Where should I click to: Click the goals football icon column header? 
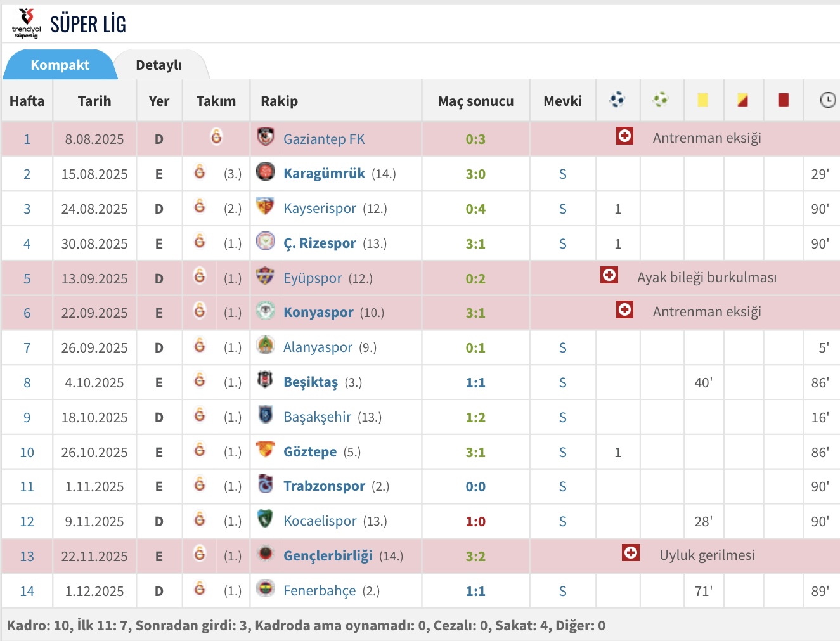[x=617, y=100]
